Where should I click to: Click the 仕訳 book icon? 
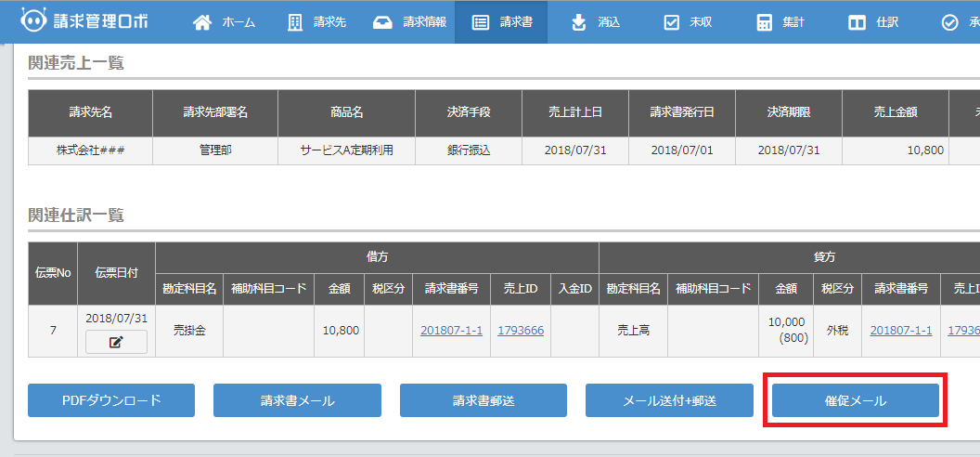click(x=857, y=22)
